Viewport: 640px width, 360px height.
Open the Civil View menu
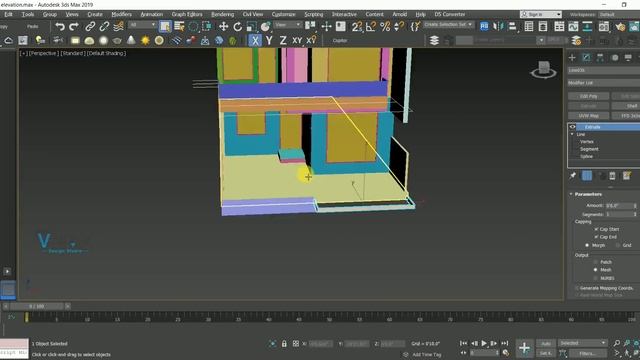click(253, 14)
